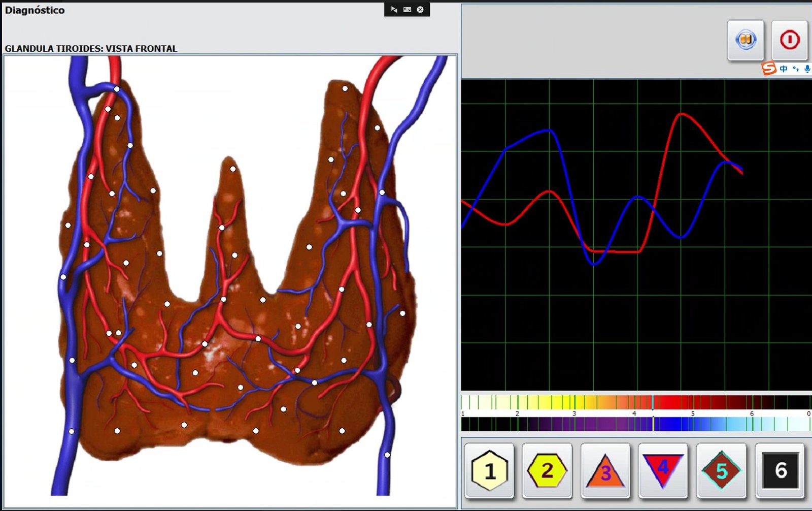812x511 pixels.
Task: Select the level 1 hexagon marker button
Action: (x=490, y=470)
